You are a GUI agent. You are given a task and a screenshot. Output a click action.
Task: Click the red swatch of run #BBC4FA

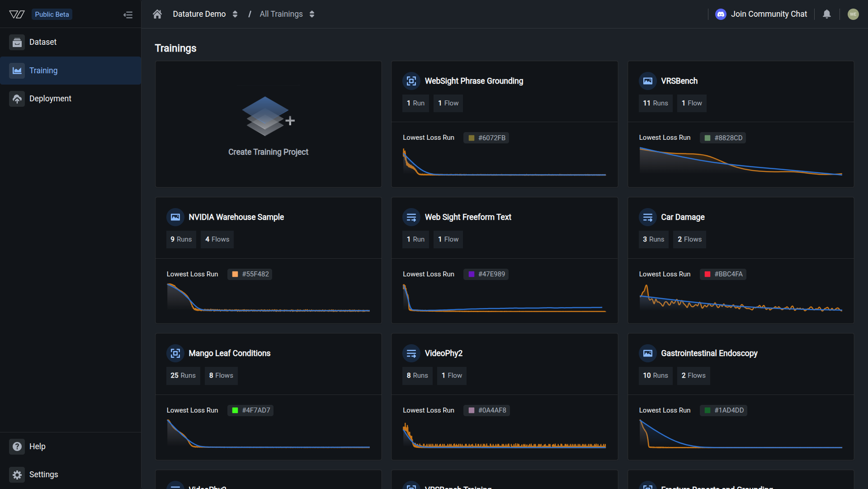[x=708, y=274]
